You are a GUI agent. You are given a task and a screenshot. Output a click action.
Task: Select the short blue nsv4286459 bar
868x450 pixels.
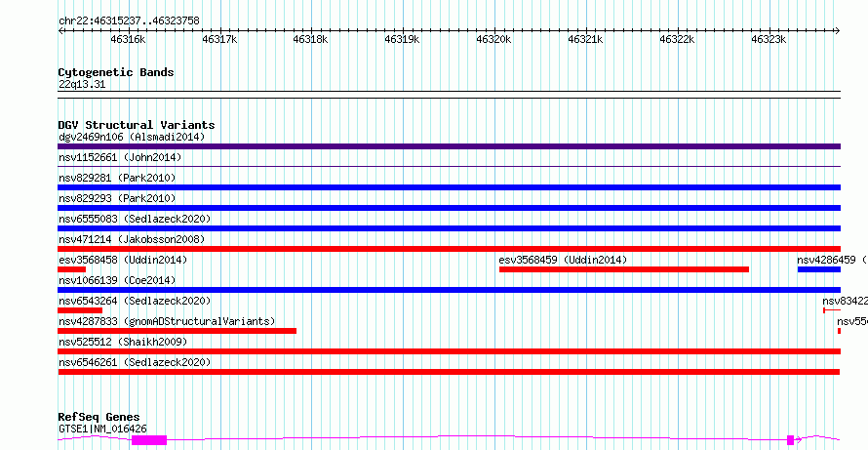pyautogui.click(x=818, y=269)
